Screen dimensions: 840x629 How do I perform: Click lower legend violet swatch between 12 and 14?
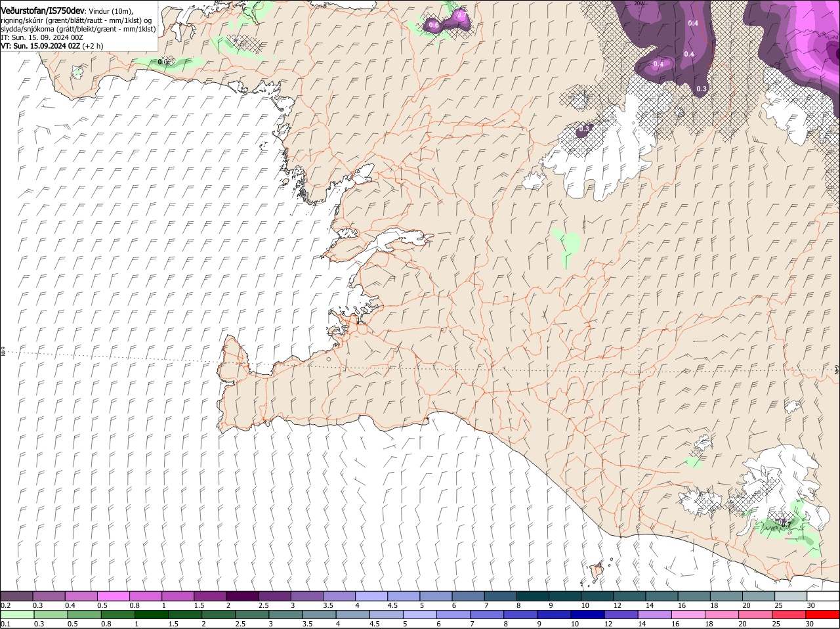pos(621,615)
